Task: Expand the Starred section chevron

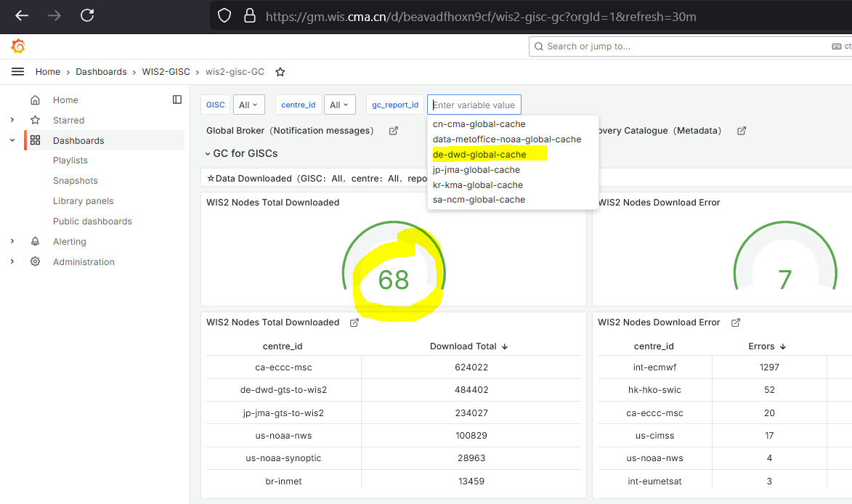Action: (12, 120)
